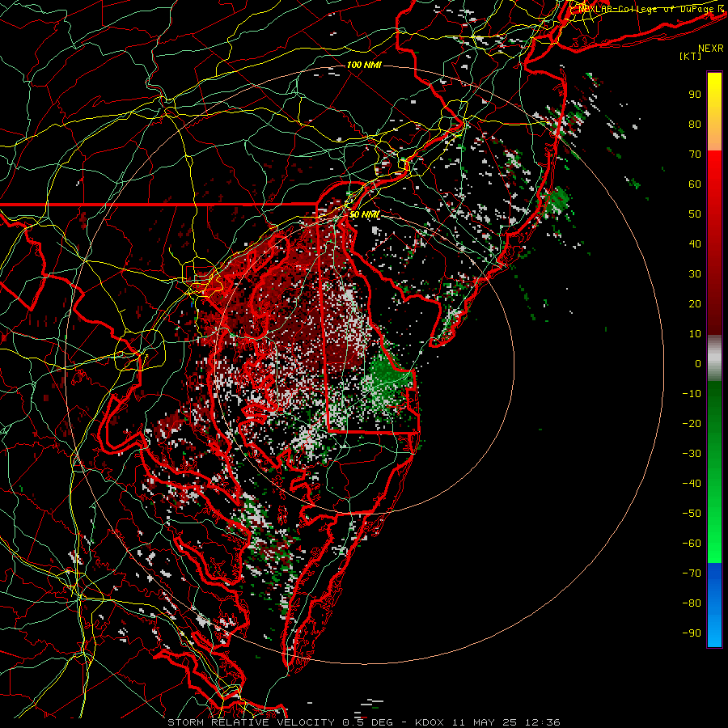Click the 80 value on velocity scale

coord(695,125)
